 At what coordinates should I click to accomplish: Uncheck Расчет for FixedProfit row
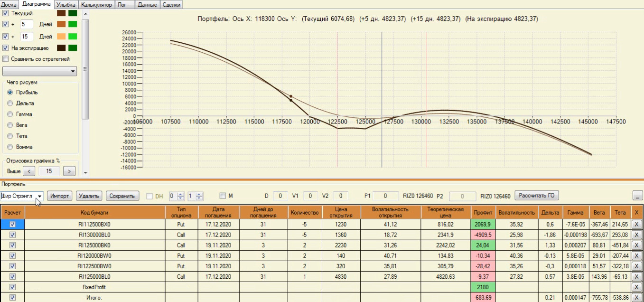pyautogui.click(x=12, y=287)
